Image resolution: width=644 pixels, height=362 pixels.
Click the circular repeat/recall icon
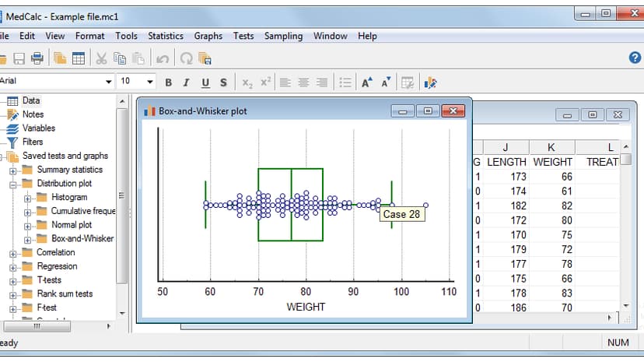pos(187,58)
